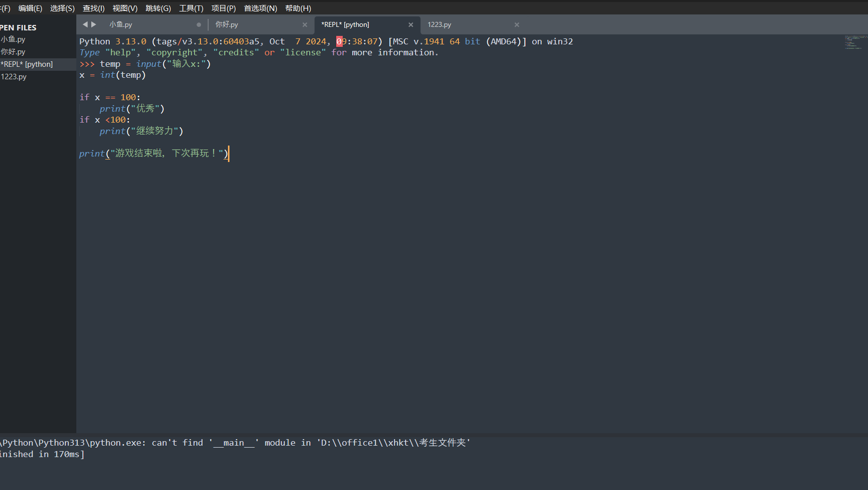Open the 跳转(G) menu

pos(158,8)
